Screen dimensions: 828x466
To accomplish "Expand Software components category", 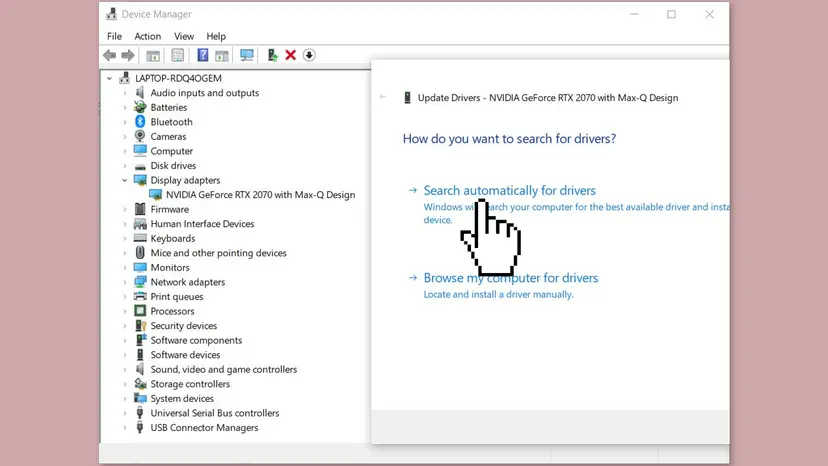I will [x=125, y=340].
